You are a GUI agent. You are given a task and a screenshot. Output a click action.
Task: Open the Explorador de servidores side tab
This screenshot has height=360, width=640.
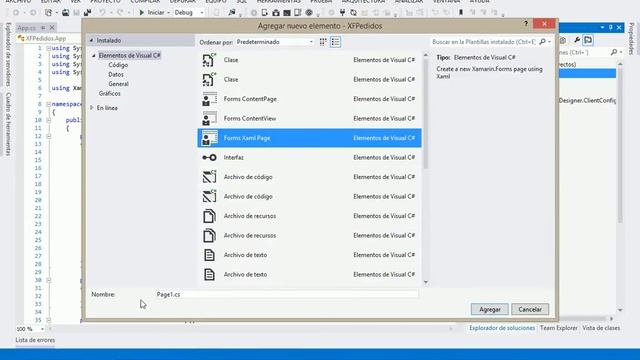tap(8, 54)
